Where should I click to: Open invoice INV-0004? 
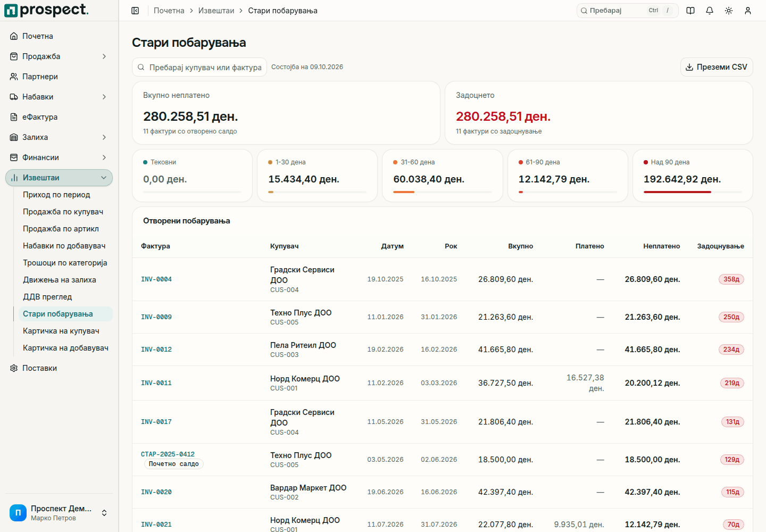[x=156, y=279]
